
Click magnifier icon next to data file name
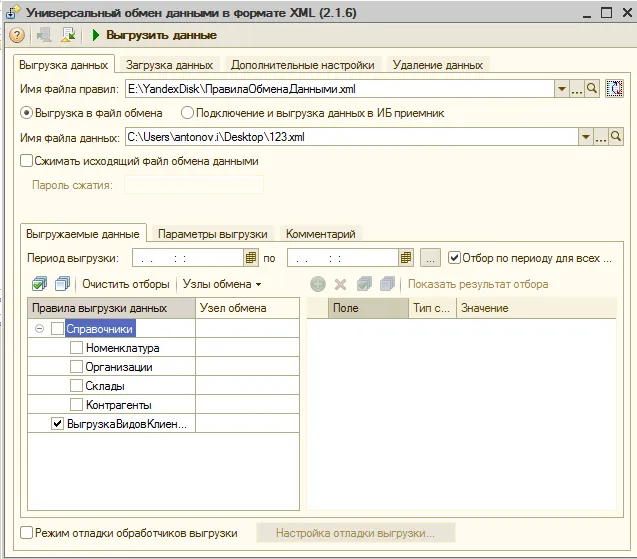[616, 137]
